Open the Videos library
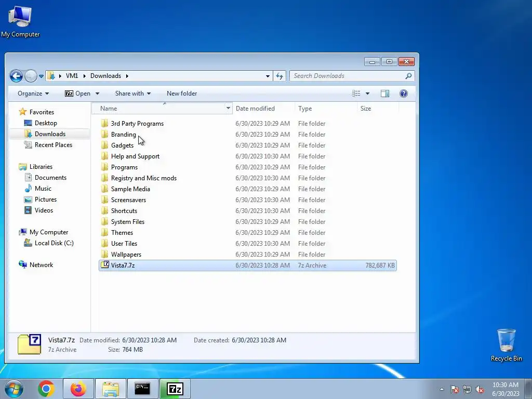 pyautogui.click(x=38, y=210)
